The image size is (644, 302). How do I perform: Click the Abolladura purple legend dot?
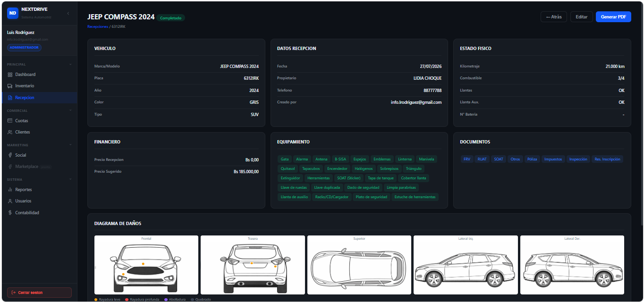click(x=166, y=300)
